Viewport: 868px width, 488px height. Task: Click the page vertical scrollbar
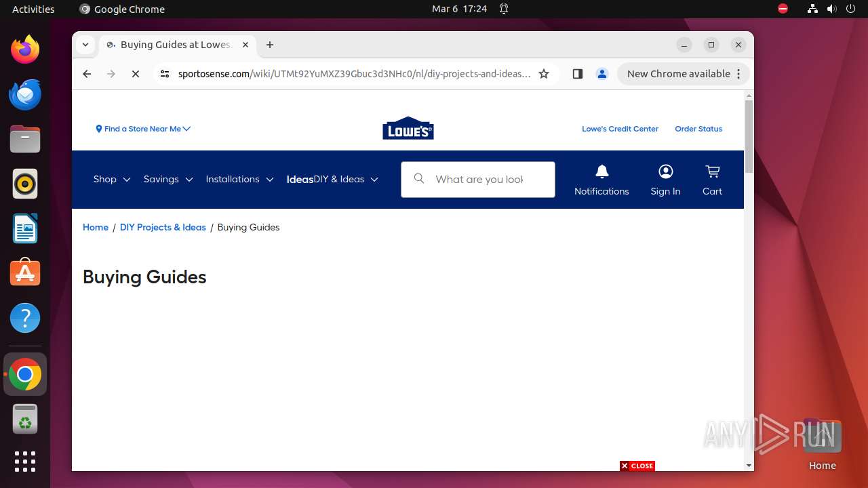[x=749, y=136]
